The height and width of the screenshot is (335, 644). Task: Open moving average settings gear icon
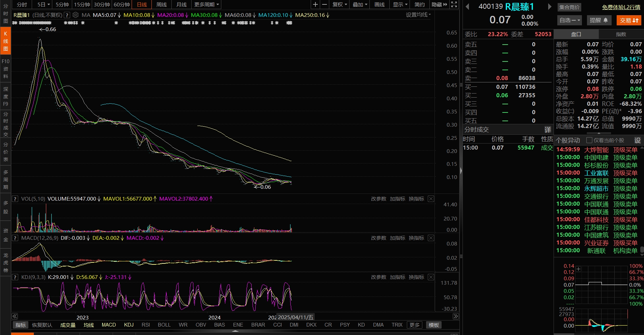[x=76, y=15]
